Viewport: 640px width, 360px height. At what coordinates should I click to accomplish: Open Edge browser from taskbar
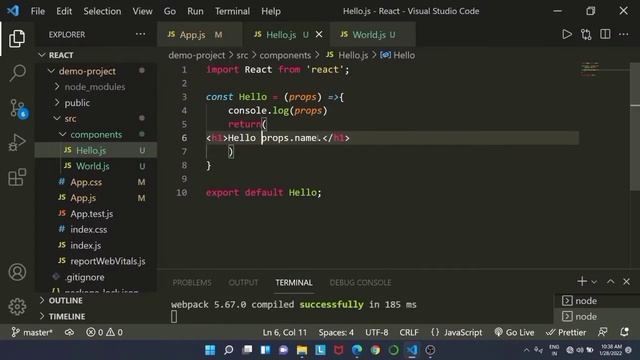tap(357, 350)
